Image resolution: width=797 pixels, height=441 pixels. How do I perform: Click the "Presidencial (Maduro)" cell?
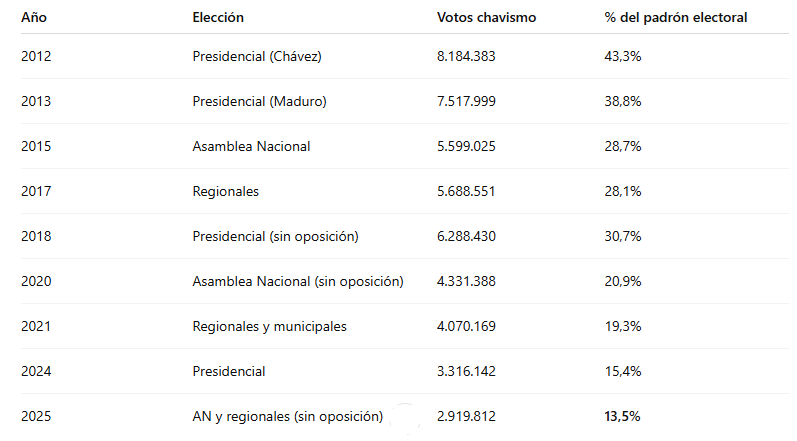tap(259, 101)
